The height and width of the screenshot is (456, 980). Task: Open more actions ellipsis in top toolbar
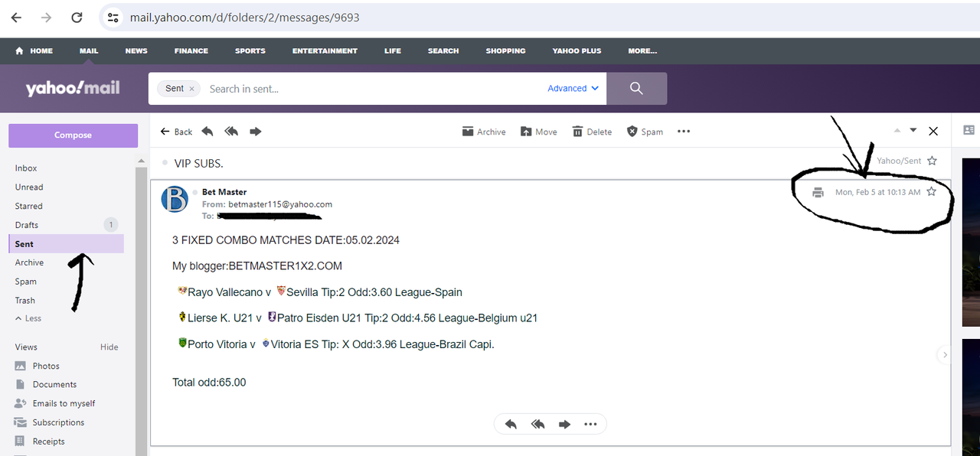click(x=684, y=132)
